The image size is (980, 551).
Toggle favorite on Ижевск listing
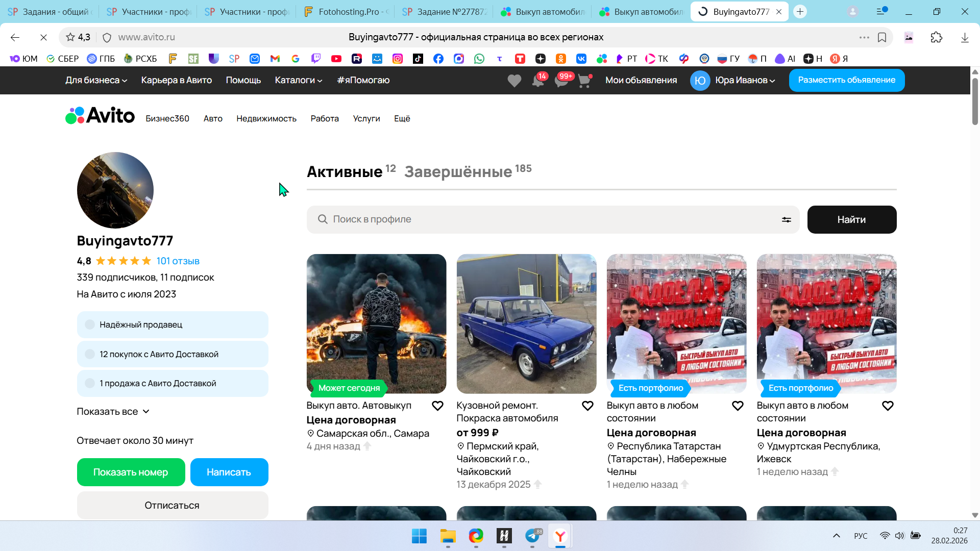click(x=888, y=406)
